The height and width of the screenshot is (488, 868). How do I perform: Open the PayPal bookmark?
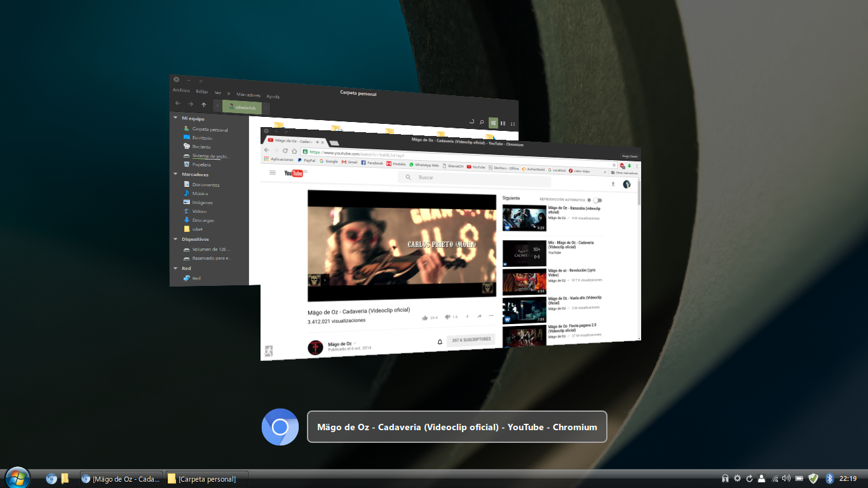coord(306,161)
